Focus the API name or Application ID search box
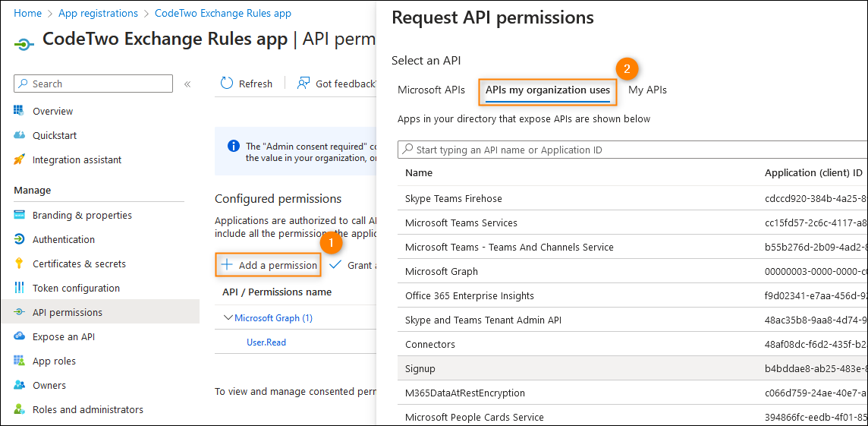Screen dimensions: 868x426 [633, 150]
